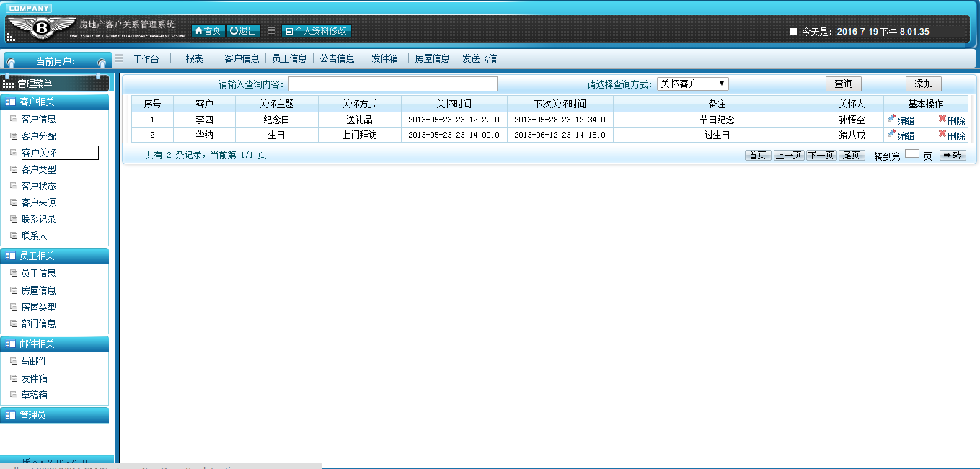Log out with the 退出 button

[244, 31]
